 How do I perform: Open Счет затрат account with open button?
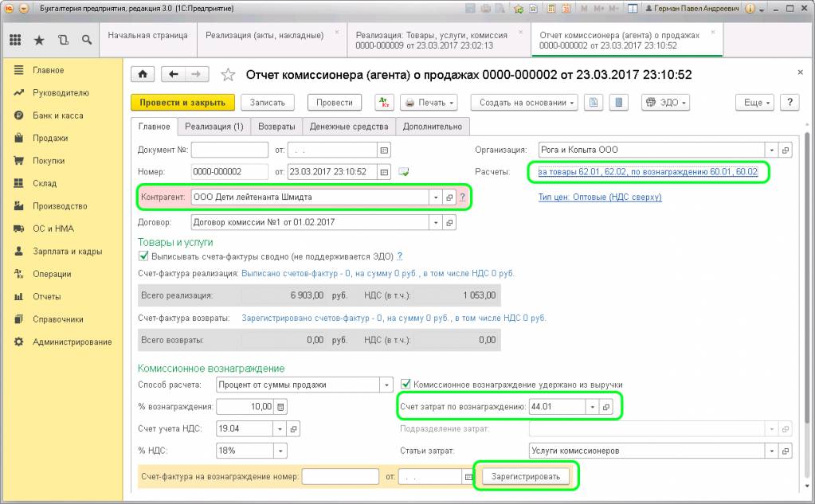[605, 407]
